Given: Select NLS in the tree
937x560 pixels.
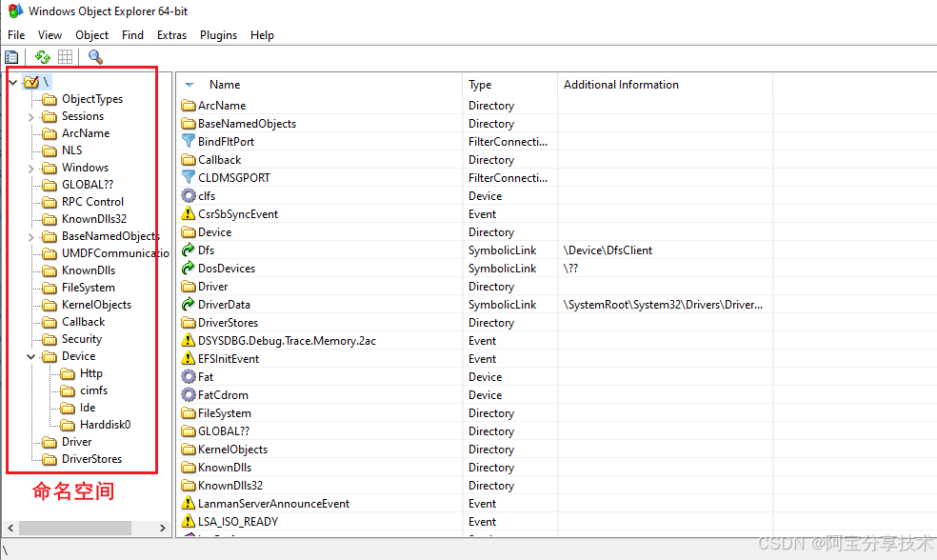Looking at the screenshot, I should pos(71,150).
